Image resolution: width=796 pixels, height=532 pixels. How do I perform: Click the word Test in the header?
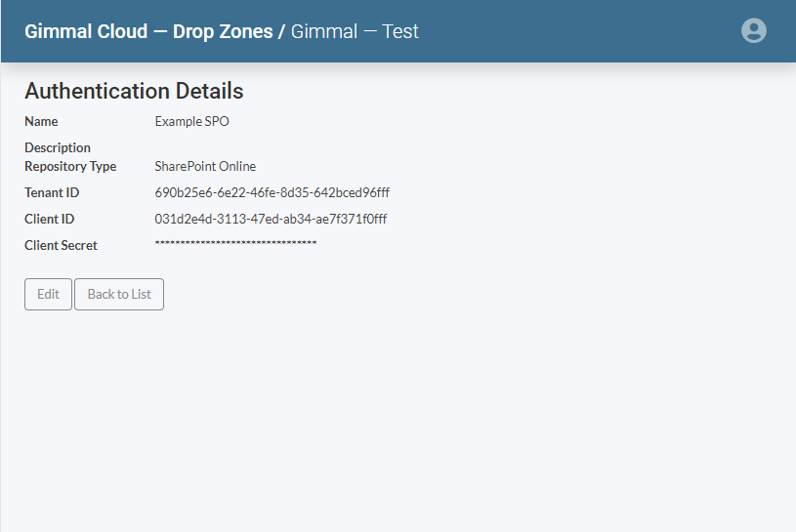(400, 31)
